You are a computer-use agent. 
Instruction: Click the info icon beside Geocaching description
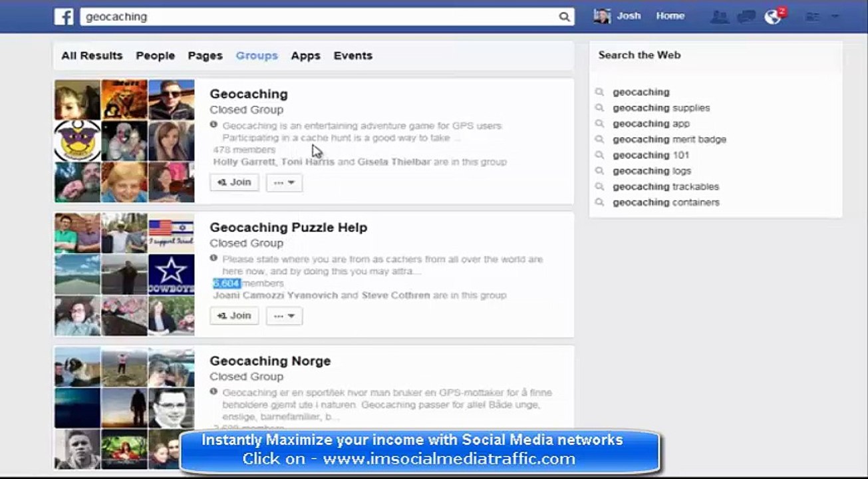[214, 124]
